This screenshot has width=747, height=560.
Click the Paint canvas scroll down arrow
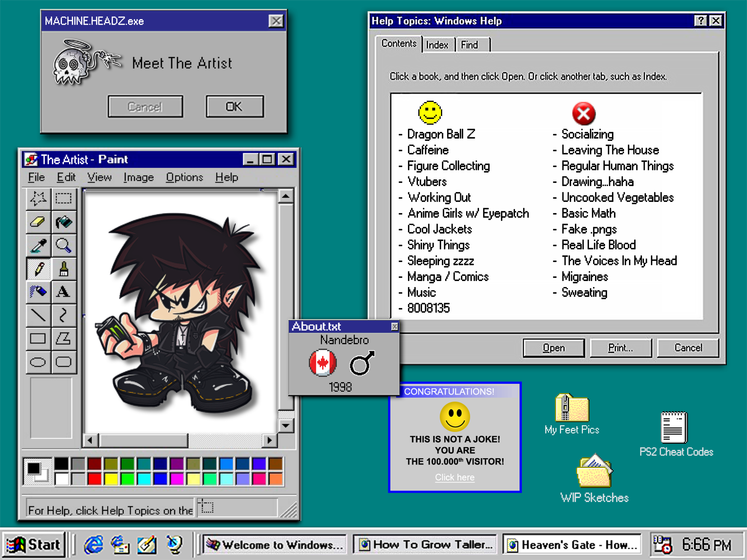tap(286, 425)
